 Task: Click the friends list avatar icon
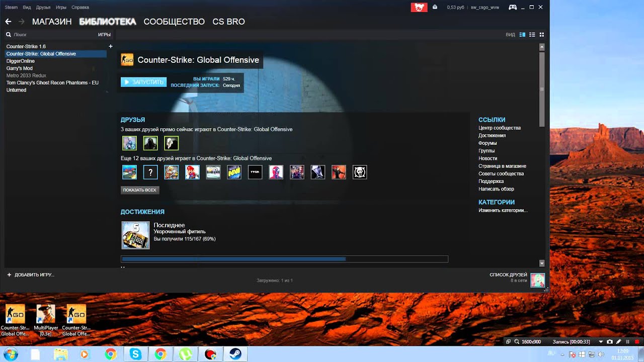coord(537,281)
